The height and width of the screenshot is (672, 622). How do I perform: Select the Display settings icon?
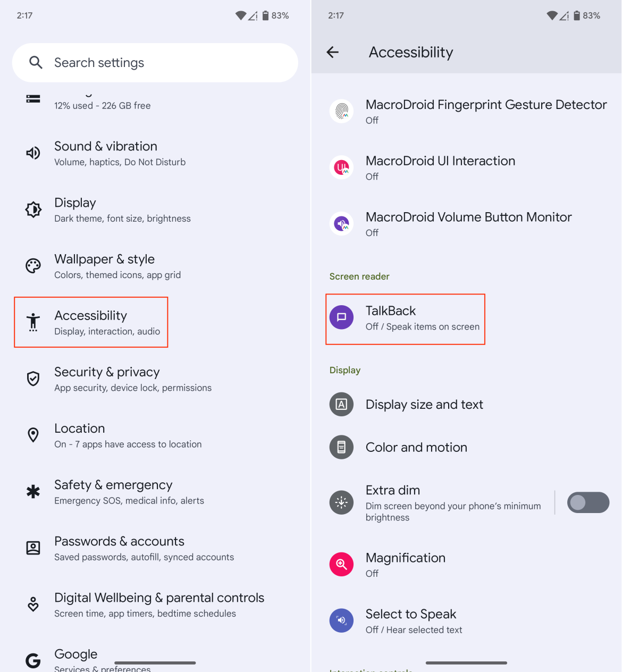[33, 209]
